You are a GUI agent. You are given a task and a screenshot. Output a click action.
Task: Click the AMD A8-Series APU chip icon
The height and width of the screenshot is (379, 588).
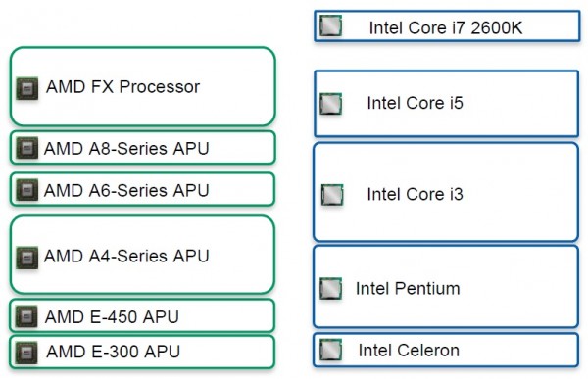27,148
